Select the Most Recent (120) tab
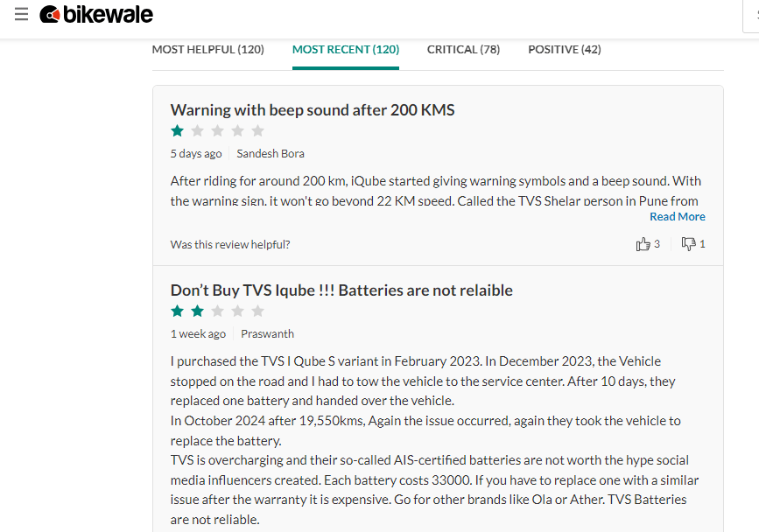The width and height of the screenshot is (759, 532). click(x=346, y=50)
